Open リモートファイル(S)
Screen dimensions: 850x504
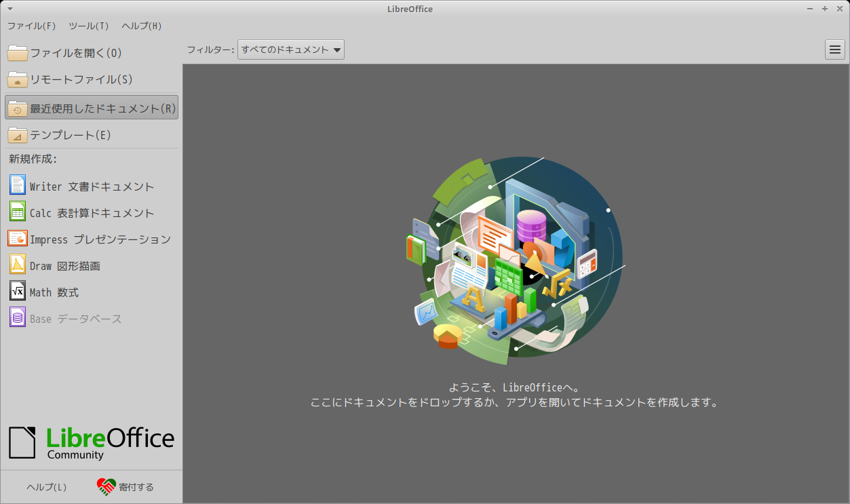tap(92, 79)
